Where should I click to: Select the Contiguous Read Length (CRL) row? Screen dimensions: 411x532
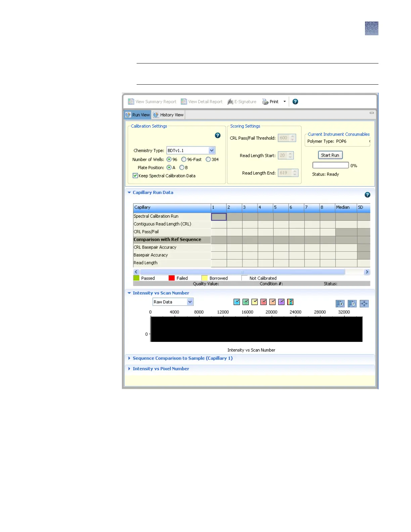(x=252, y=224)
